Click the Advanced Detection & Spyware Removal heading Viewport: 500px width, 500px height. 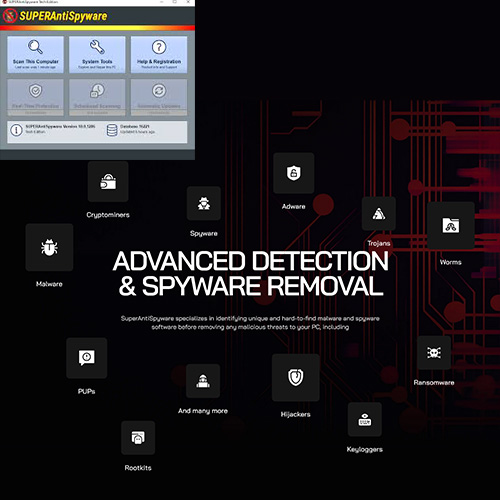[251, 273]
